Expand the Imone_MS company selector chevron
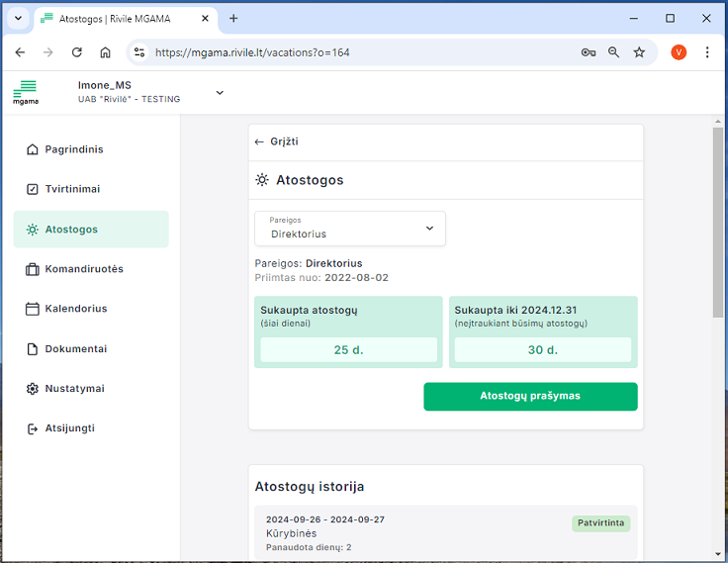Viewport: 728px width, 563px height. 220,93
